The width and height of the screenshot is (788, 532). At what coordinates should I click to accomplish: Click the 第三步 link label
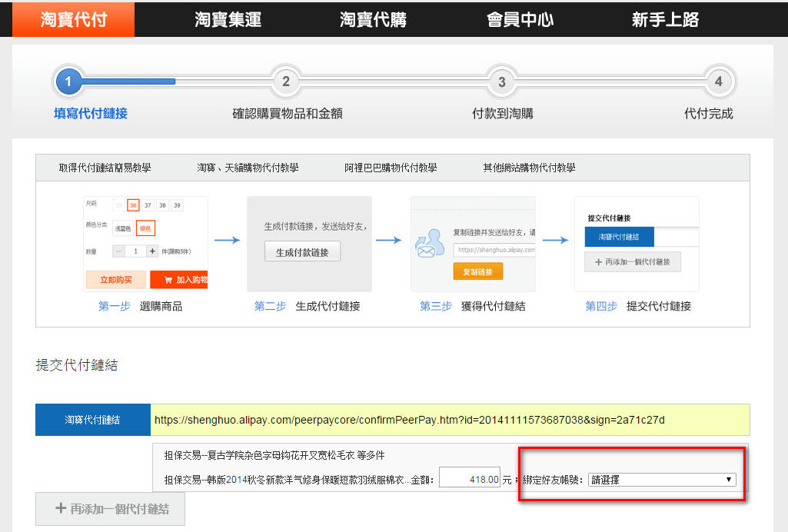(436, 306)
